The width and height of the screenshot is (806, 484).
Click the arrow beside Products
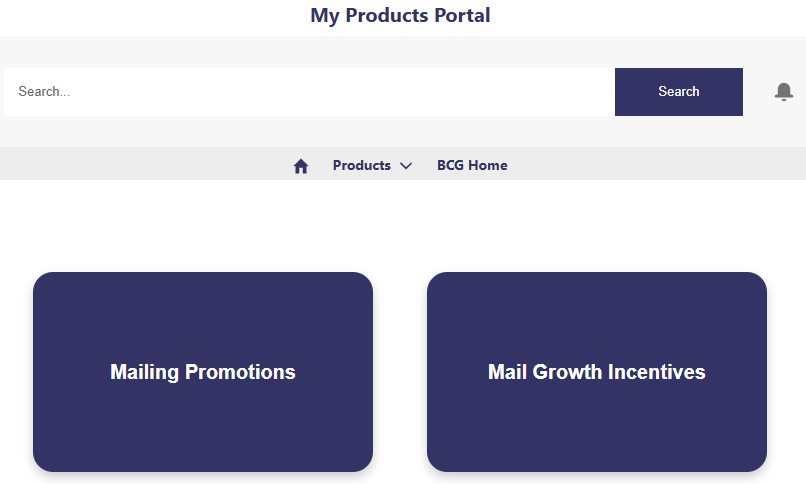click(x=406, y=166)
